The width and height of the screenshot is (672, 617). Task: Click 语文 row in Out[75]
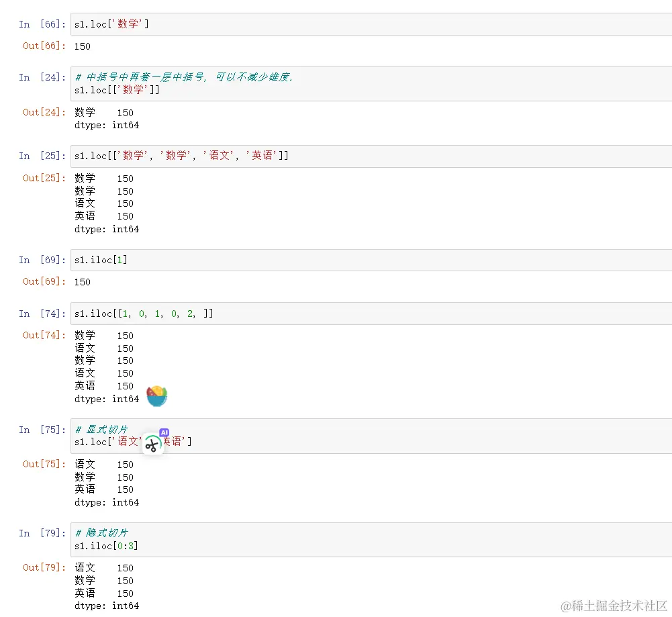pyautogui.click(x=104, y=465)
